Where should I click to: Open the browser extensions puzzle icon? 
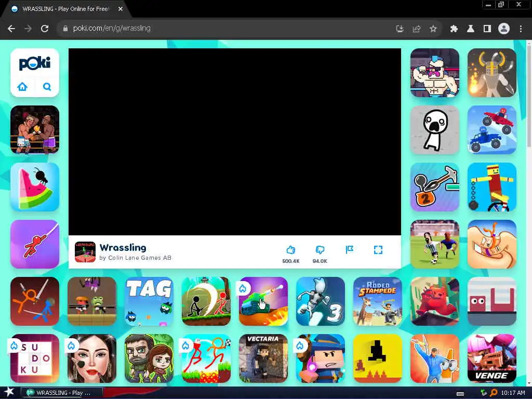pyautogui.click(x=454, y=29)
